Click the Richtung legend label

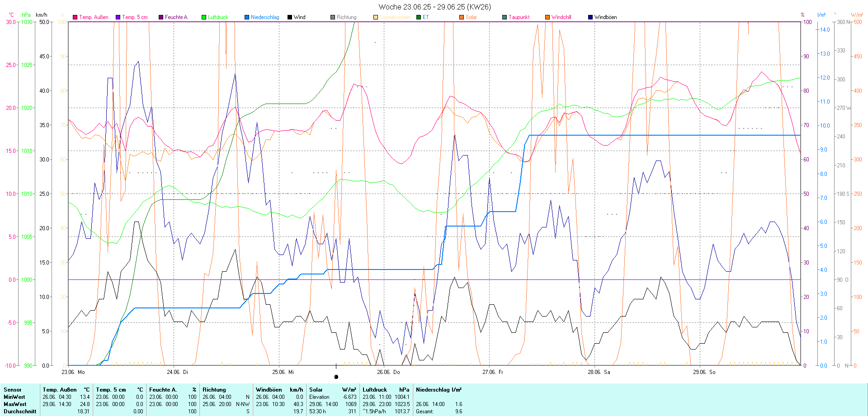(x=346, y=17)
